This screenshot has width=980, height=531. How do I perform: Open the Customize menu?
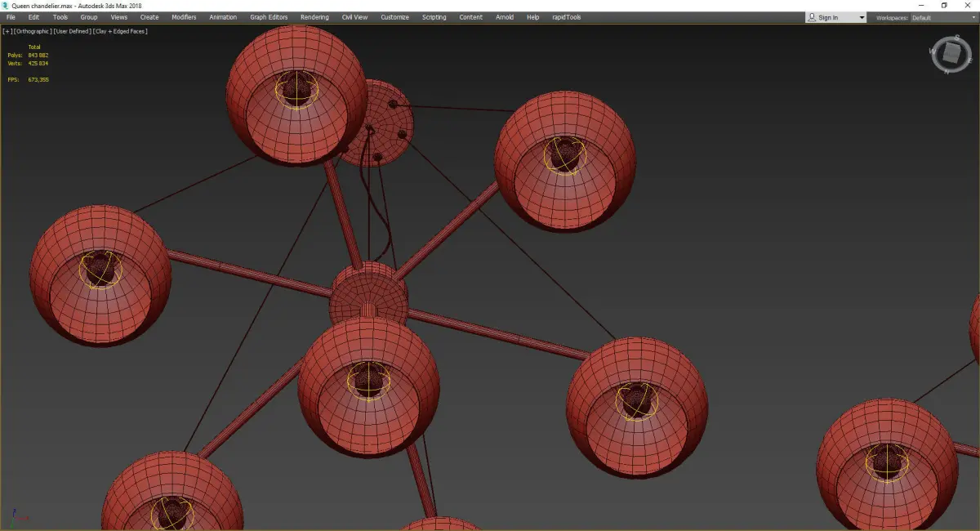[394, 17]
